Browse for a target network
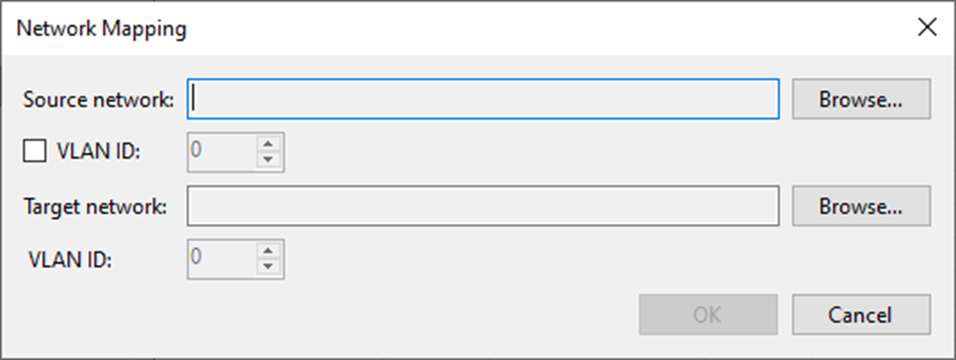The height and width of the screenshot is (360, 956). [861, 206]
